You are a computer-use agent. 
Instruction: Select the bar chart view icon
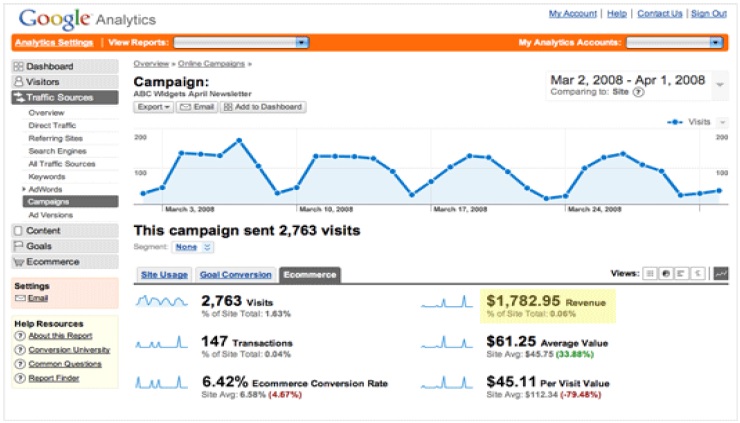click(x=681, y=273)
